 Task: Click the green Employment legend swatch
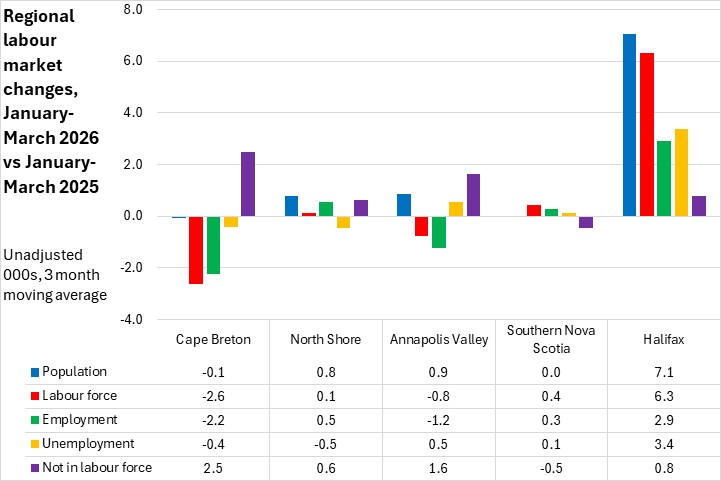[x=33, y=420]
